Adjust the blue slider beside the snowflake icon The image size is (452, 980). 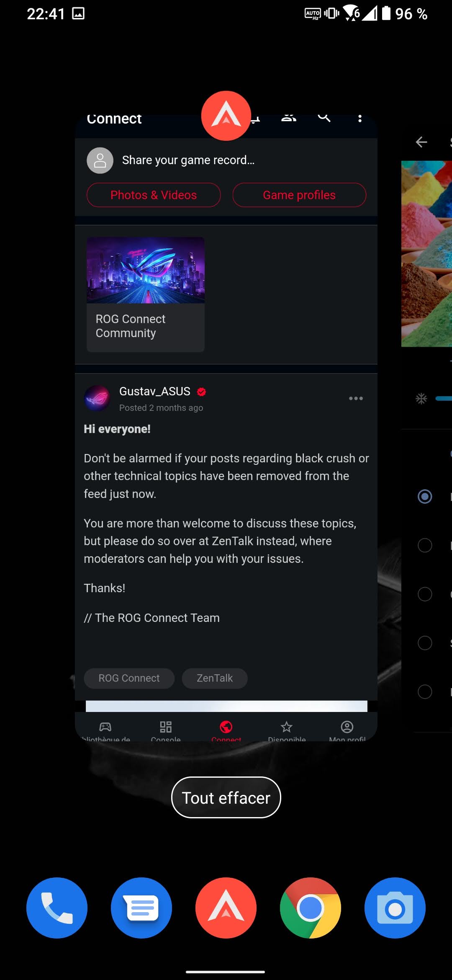444,398
